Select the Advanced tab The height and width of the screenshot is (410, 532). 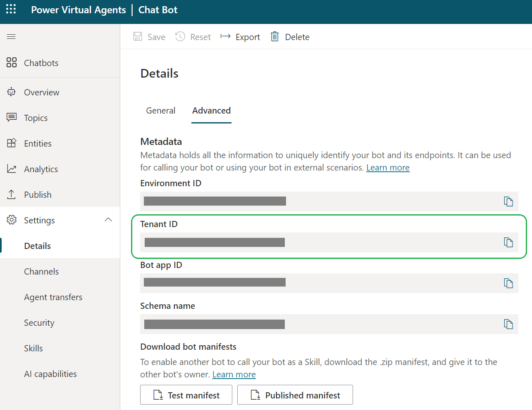(x=211, y=110)
